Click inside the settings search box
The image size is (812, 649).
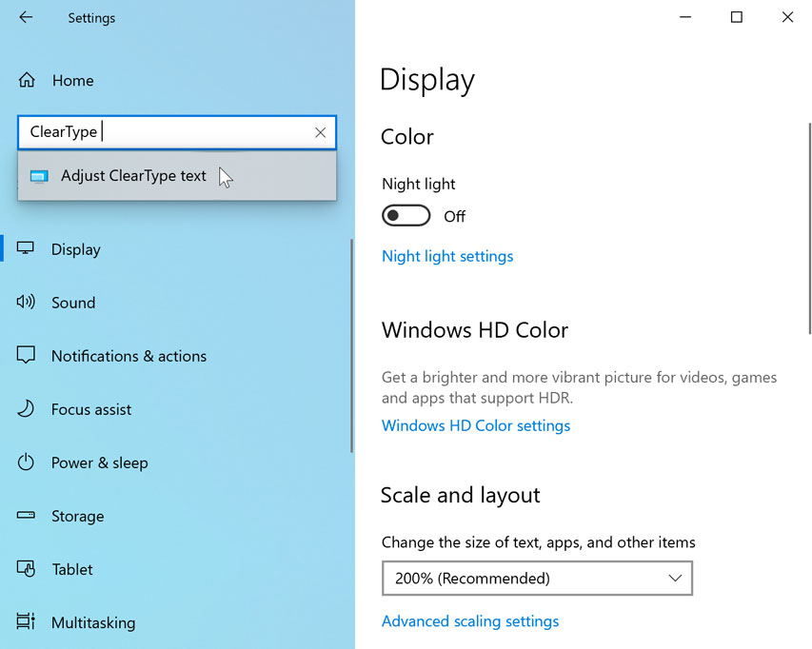coord(171,132)
